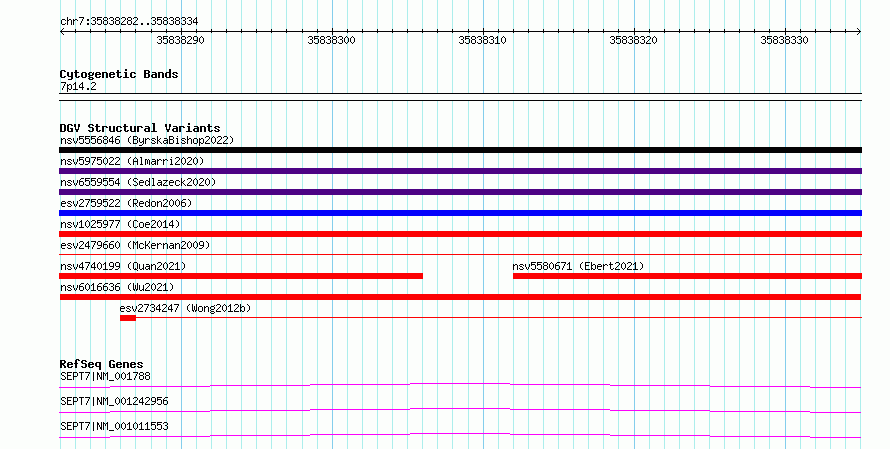Click ruler tick label 35838320
The width and height of the screenshot is (890, 449).
pos(633,40)
